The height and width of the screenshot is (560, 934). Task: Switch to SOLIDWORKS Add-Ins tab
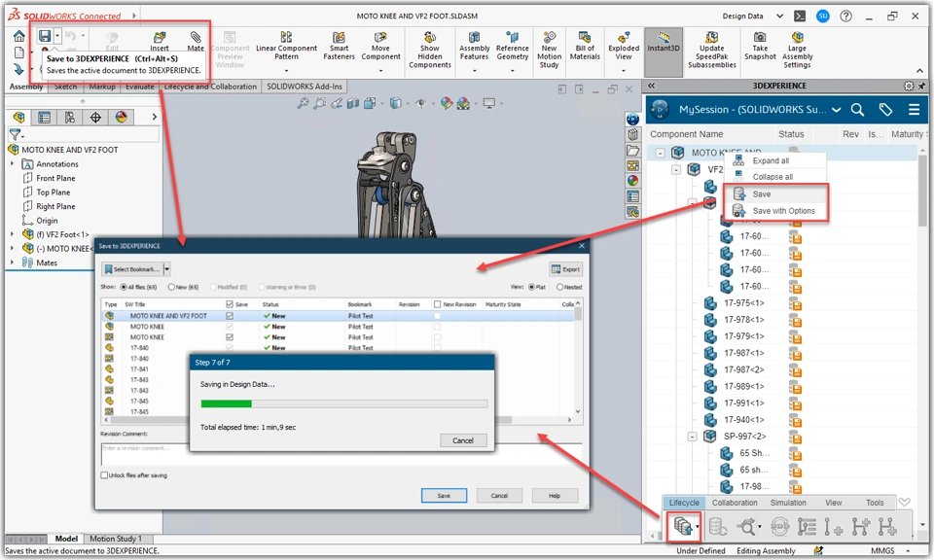click(x=305, y=87)
